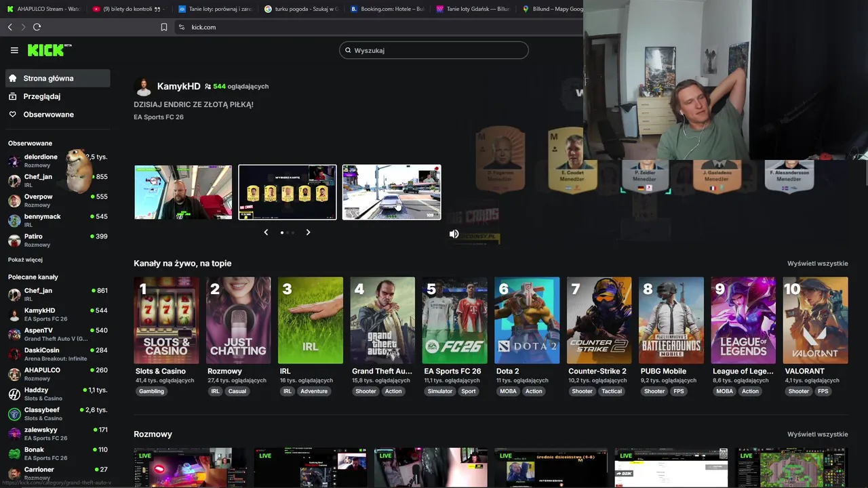The width and height of the screenshot is (868, 488).
Task: Open zalewskyy avatar in sidebar
Action: [x=14, y=434]
